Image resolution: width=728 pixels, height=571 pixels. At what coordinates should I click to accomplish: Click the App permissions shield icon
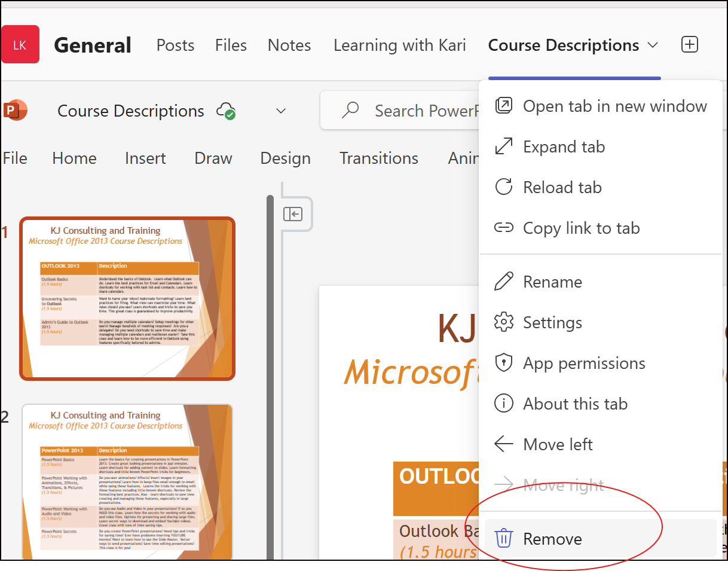coord(504,363)
